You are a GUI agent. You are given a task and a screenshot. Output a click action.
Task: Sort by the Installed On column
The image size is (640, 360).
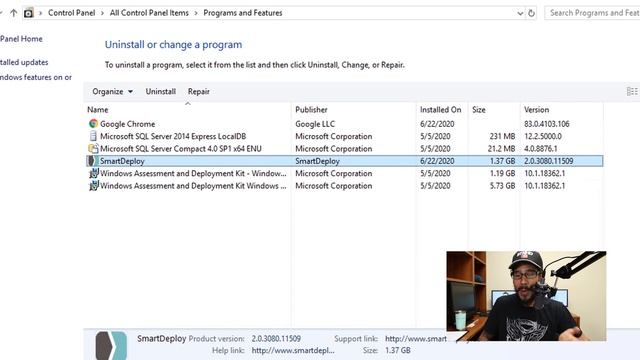point(440,110)
